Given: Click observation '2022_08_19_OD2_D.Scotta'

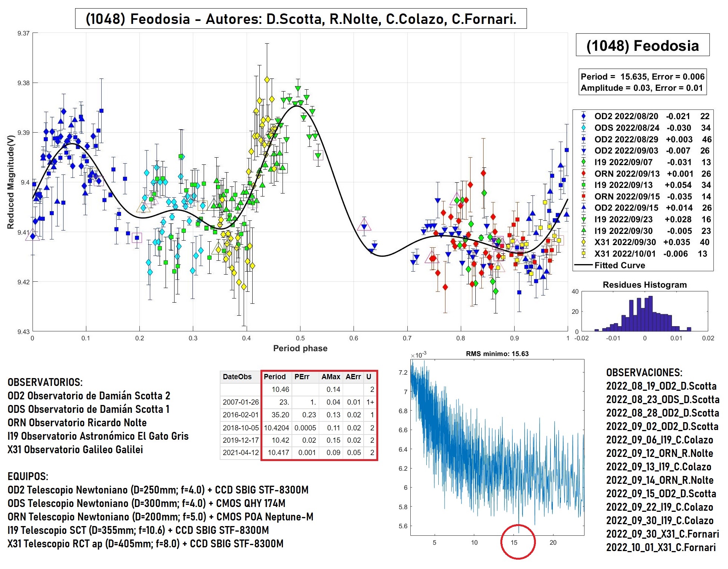Looking at the screenshot, I should (661, 386).
